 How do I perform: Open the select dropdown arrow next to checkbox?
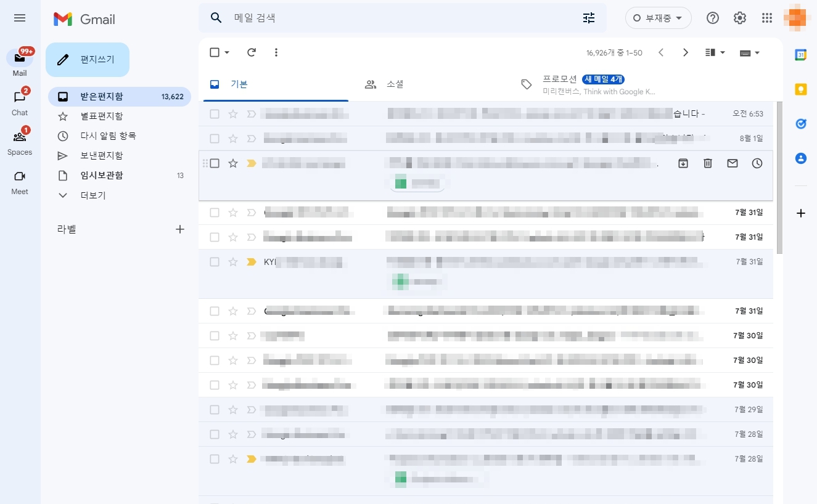tap(226, 52)
